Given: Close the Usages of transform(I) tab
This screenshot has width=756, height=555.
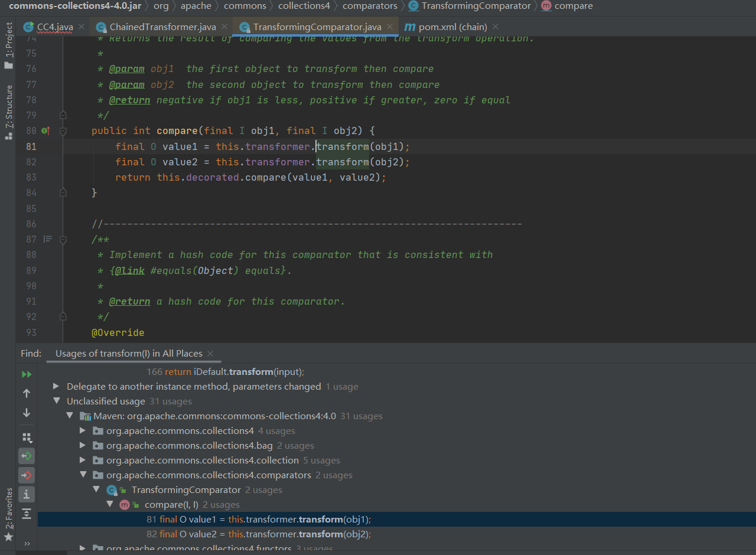Looking at the screenshot, I should coord(210,354).
